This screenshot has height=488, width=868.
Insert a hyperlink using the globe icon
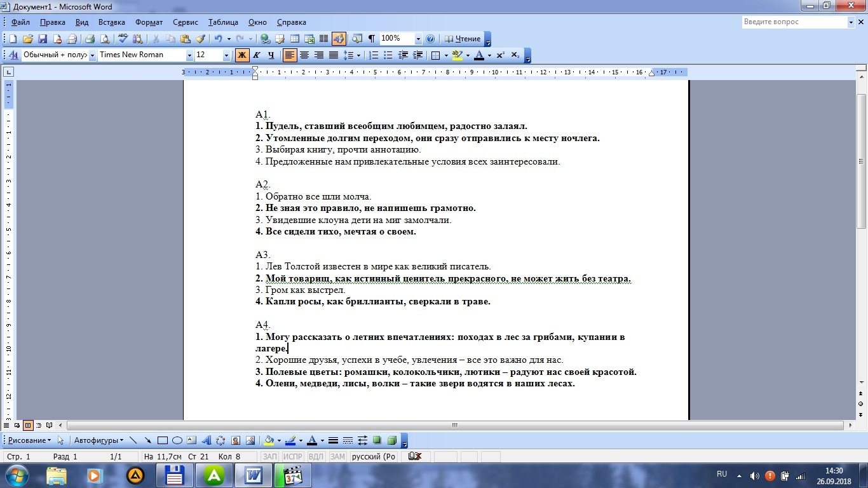pos(264,39)
